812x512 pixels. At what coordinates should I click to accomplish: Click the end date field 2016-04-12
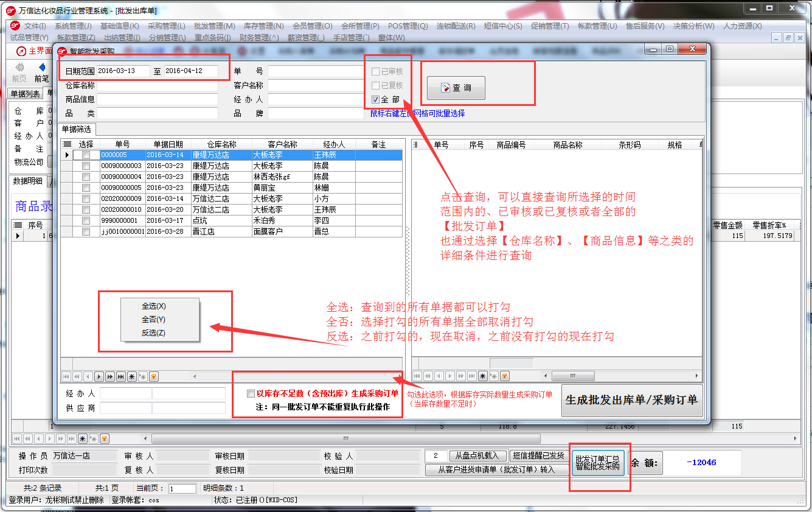click(191, 71)
